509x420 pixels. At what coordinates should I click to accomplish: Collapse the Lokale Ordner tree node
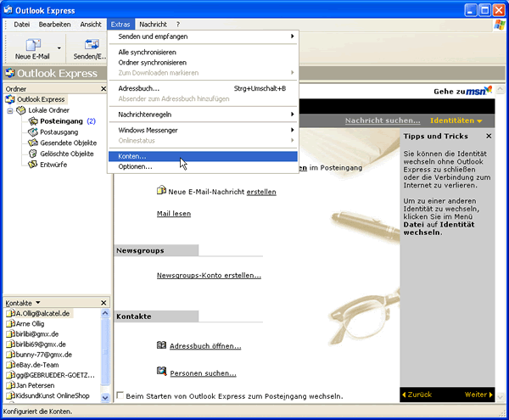[10, 110]
